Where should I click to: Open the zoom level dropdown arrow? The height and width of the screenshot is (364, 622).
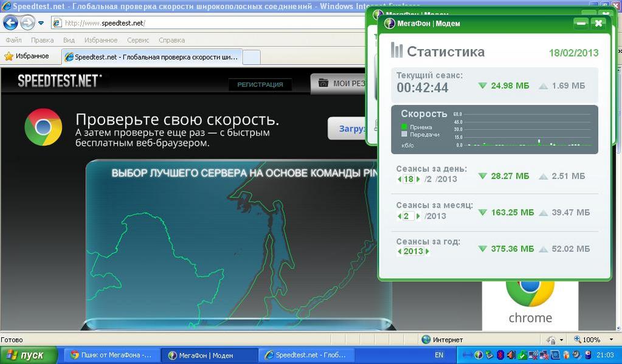coord(611,340)
